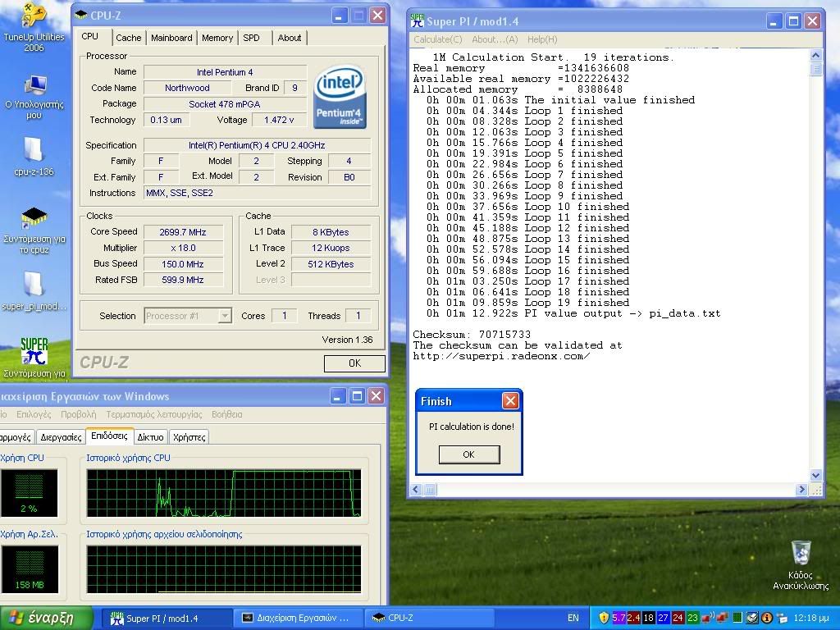The image size is (840, 630).
Task: Click the έναρξη Start button
Action: [x=41, y=618]
